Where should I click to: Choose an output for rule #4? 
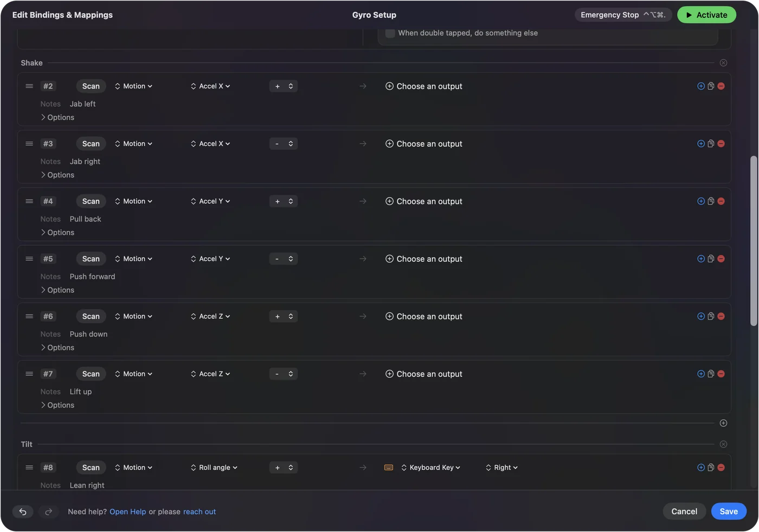pyautogui.click(x=424, y=201)
